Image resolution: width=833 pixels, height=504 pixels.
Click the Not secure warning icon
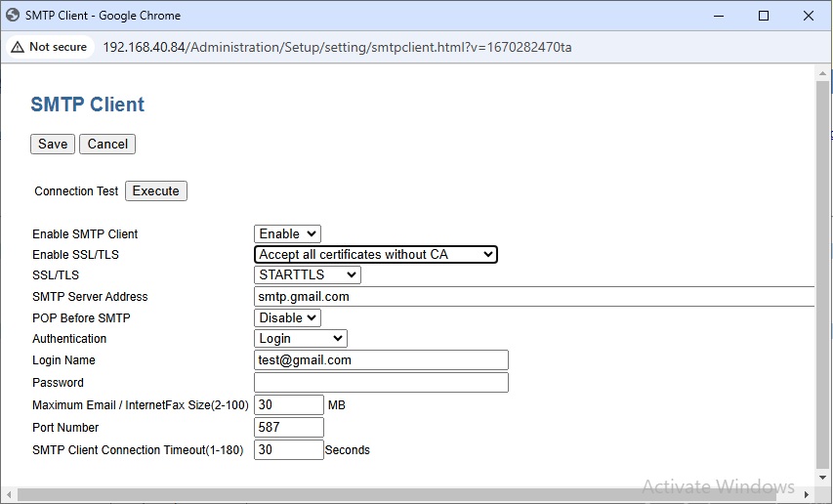coord(18,47)
